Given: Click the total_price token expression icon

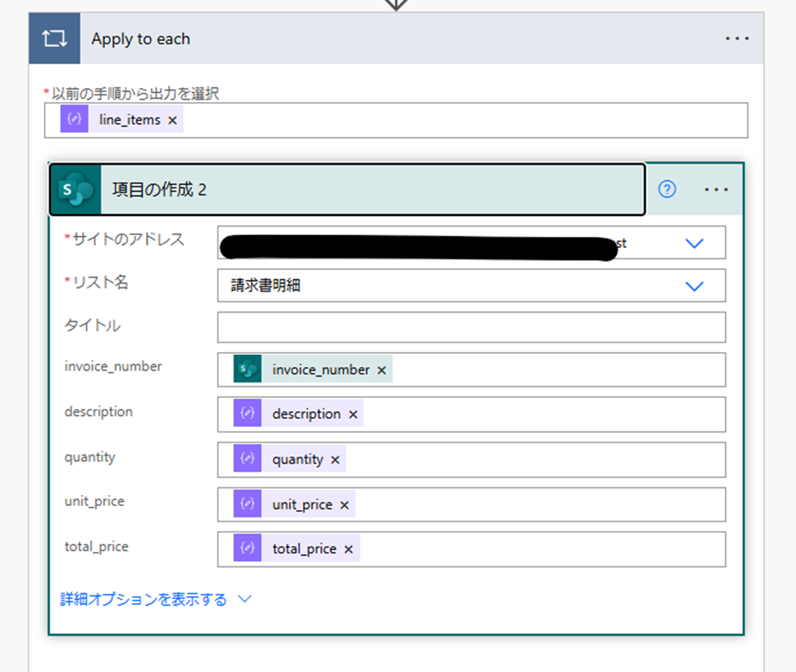Looking at the screenshot, I should 247,548.
